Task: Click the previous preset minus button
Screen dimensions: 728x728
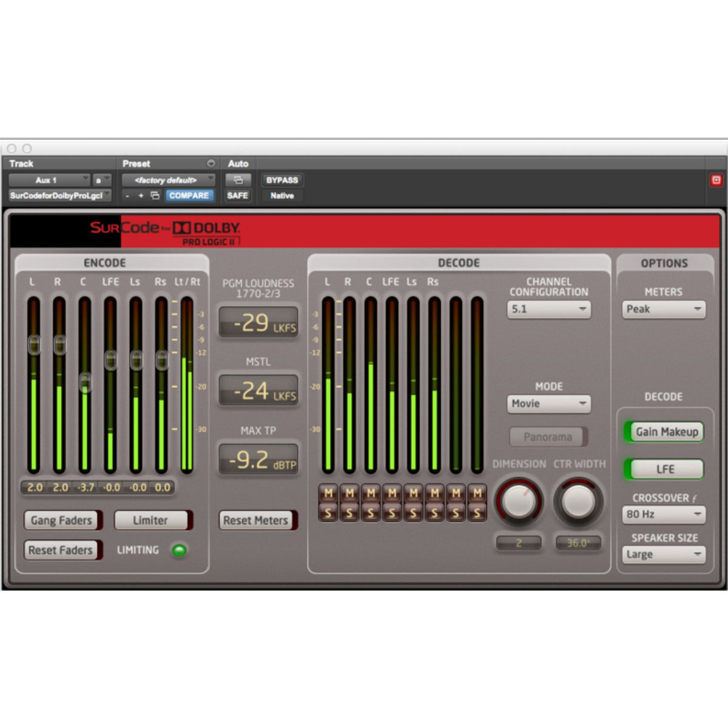Action: (127, 195)
